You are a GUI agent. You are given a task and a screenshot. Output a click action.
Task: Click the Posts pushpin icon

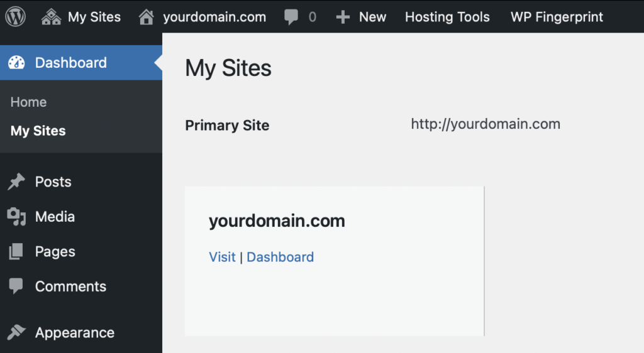[16, 182]
